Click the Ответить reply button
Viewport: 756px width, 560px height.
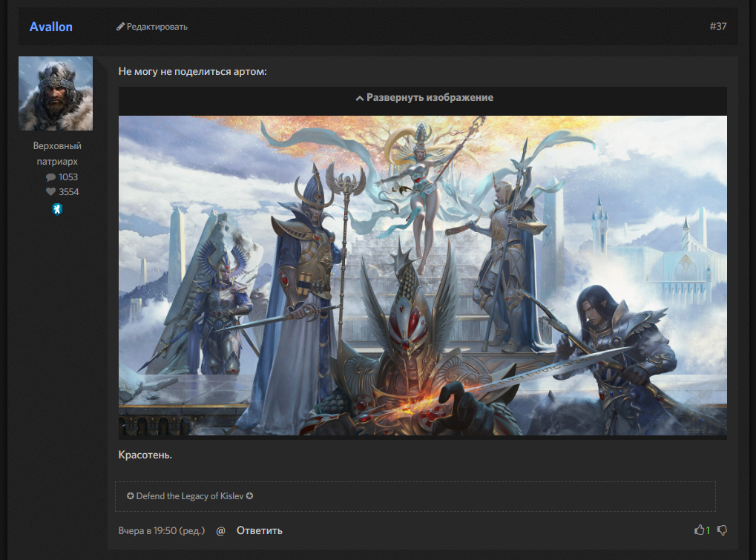coord(260,530)
